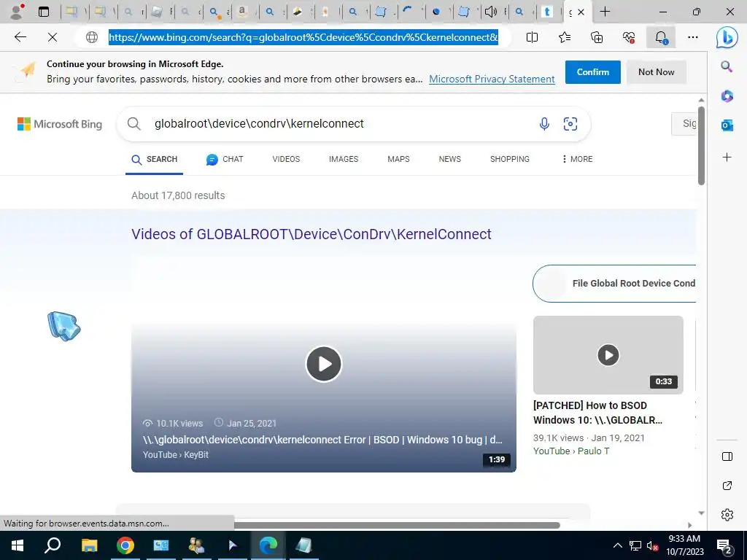This screenshot has width=747, height=560.
Task: Click the horizontal page scrollbar
Action: (396, 525)
